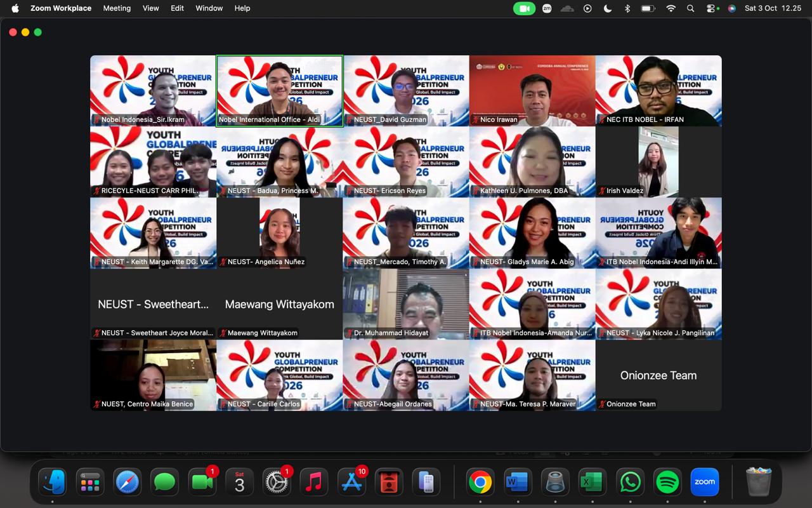
Task: Switch to Microsoft Word in the Dock
Action: tap(518, 482)
